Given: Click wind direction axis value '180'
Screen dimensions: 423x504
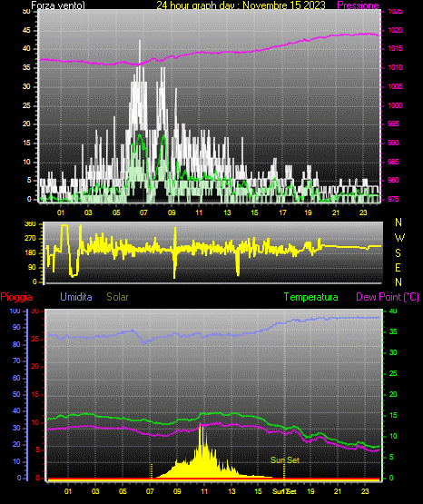Looking at the screenshot, I should 30,253.
